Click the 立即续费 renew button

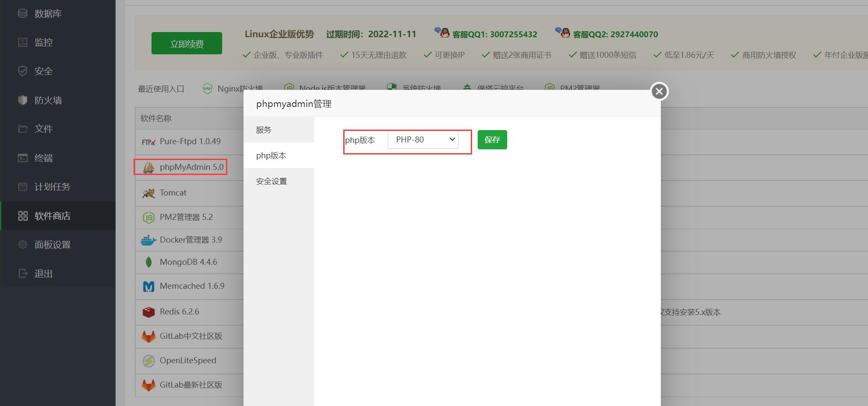click(187, 43)
